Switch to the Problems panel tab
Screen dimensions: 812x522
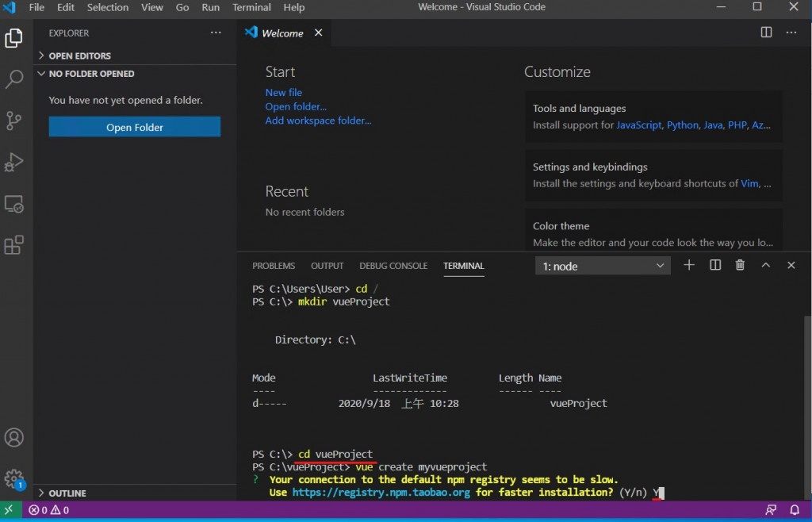tap(274, 266)
